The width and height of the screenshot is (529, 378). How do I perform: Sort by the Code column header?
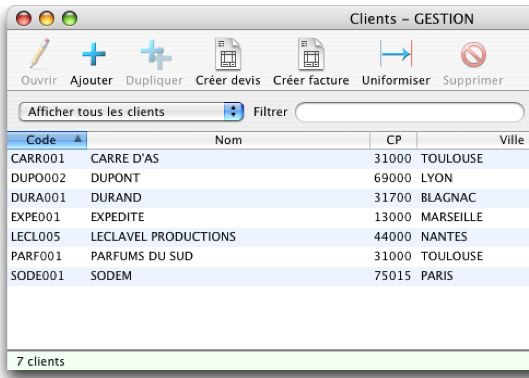(47, 140)
